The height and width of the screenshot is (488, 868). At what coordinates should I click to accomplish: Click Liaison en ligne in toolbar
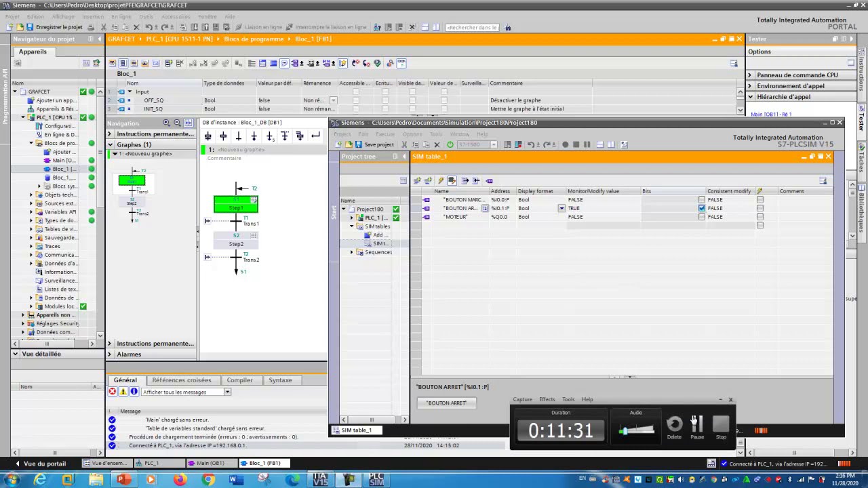click(x=258, y=27)
